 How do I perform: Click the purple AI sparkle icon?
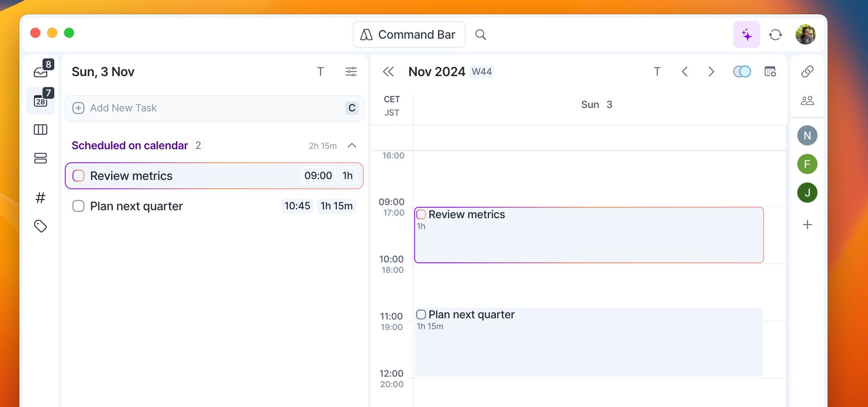(746, 34)
